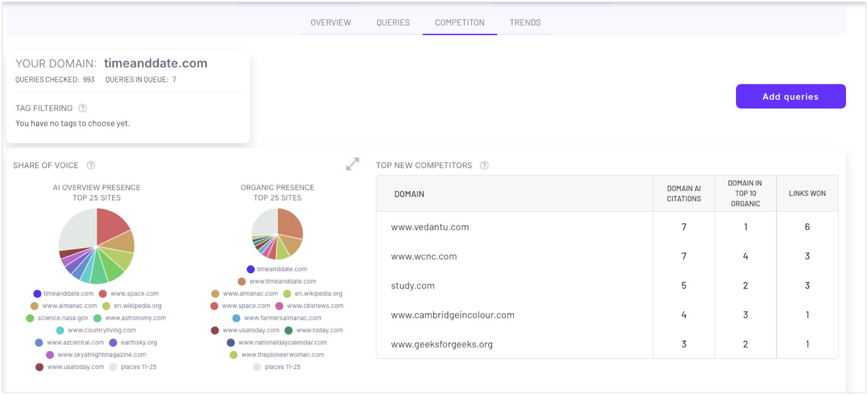The height and width of the screenshot is (395, 868).
Task: Select the www.thepioneerwoman.com legend swatch
Action: click(234, 355)
